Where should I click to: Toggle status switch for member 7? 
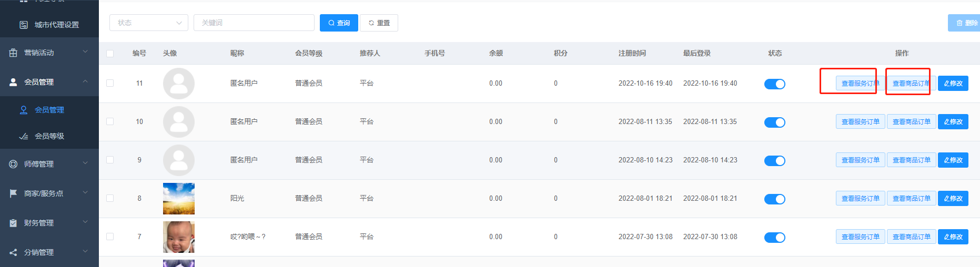point(774,238)
